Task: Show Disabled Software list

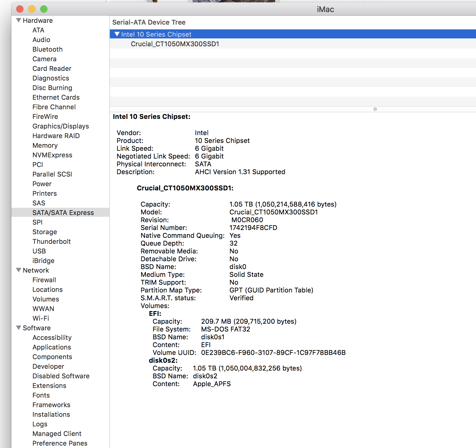Action: pos(61,376)
